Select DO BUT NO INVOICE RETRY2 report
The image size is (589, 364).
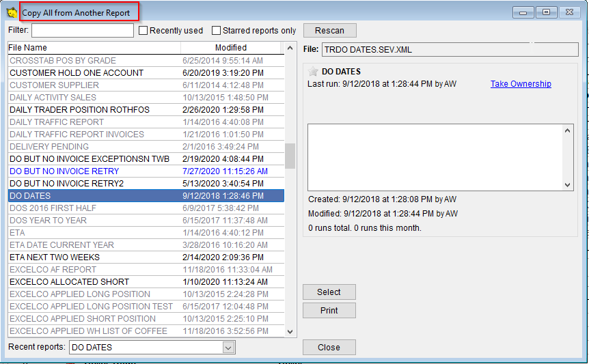(x=146, y=184)
